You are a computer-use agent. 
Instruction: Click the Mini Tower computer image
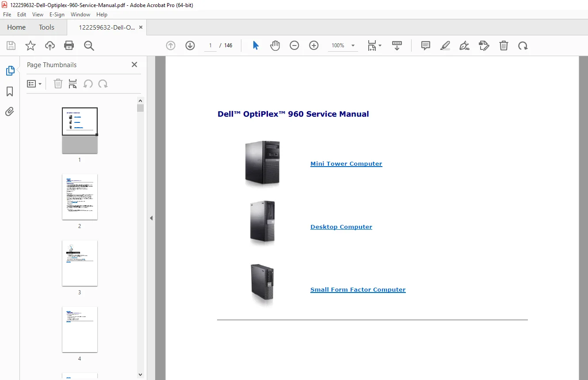263,163
